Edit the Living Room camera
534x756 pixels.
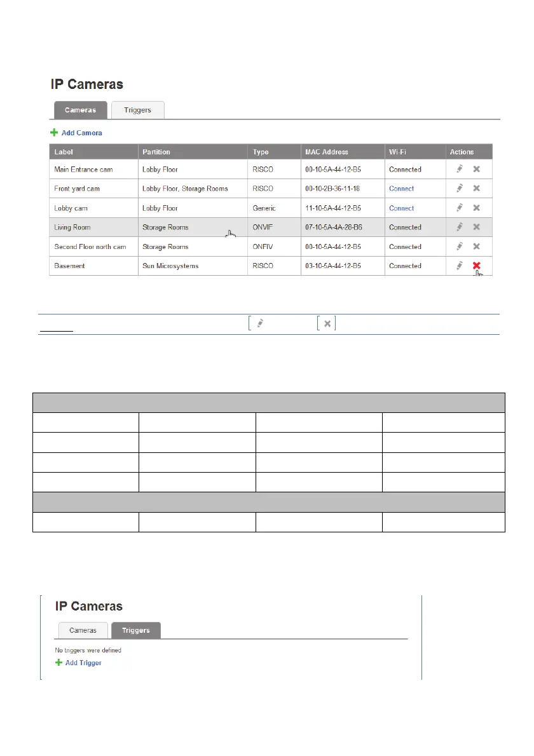click(460, 227)
